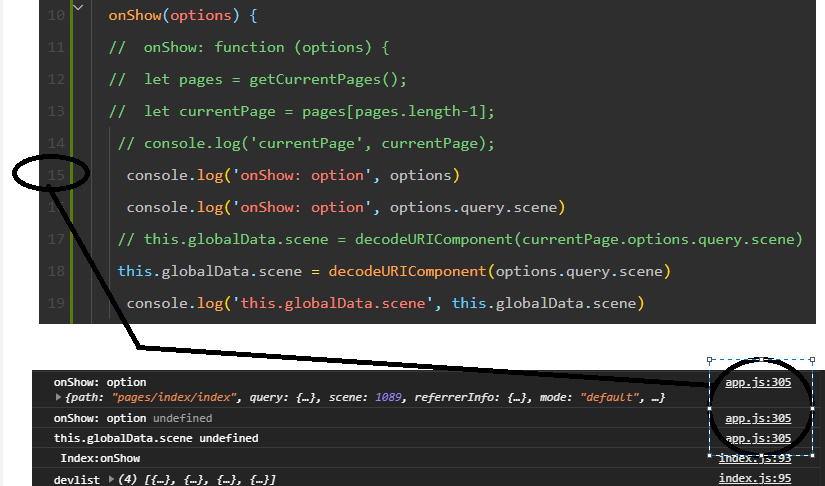This screenshot has width=825, height=486.
Task: Open app.js:305 link on "onShow: option undefined" row
Action: (x=758, y=418)
